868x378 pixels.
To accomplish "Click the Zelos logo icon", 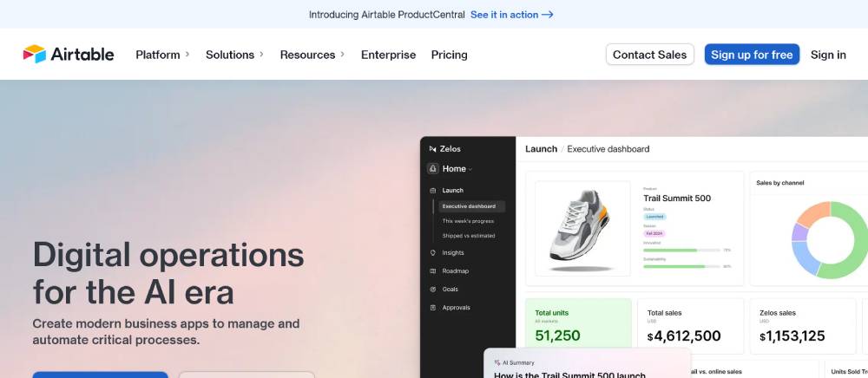I will 433,149.
